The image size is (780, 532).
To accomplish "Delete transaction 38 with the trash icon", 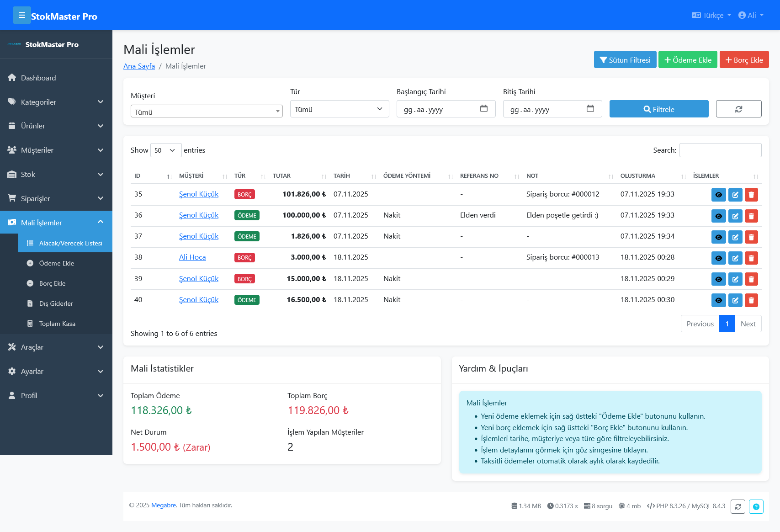I will tap(751, 258).
